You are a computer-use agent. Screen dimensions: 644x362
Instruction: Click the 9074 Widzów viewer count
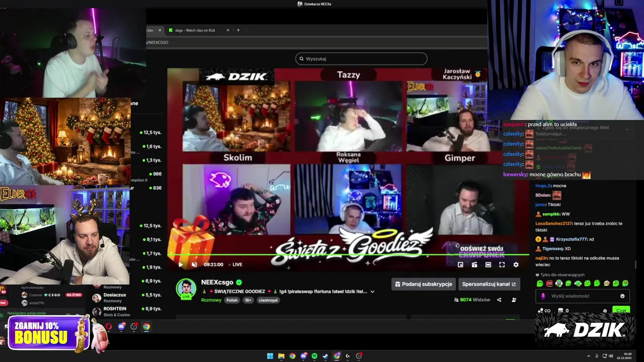pos(472,300)
